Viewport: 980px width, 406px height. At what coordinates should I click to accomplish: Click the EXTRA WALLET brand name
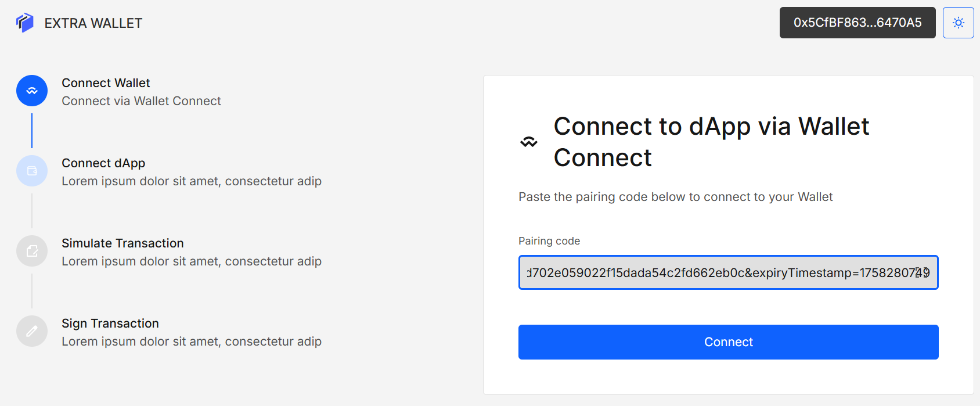(93, 23)
